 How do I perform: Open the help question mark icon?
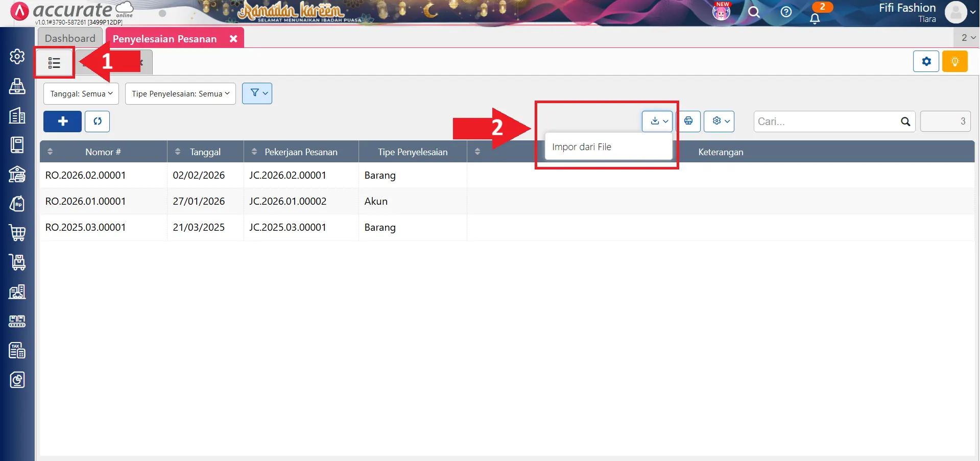[786, 12]
